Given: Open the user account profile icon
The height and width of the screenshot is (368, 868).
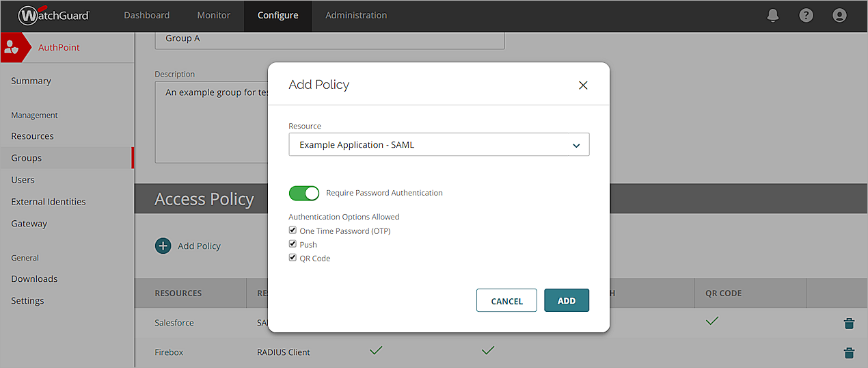Looking at the screenshot, I should pos(839,15).
